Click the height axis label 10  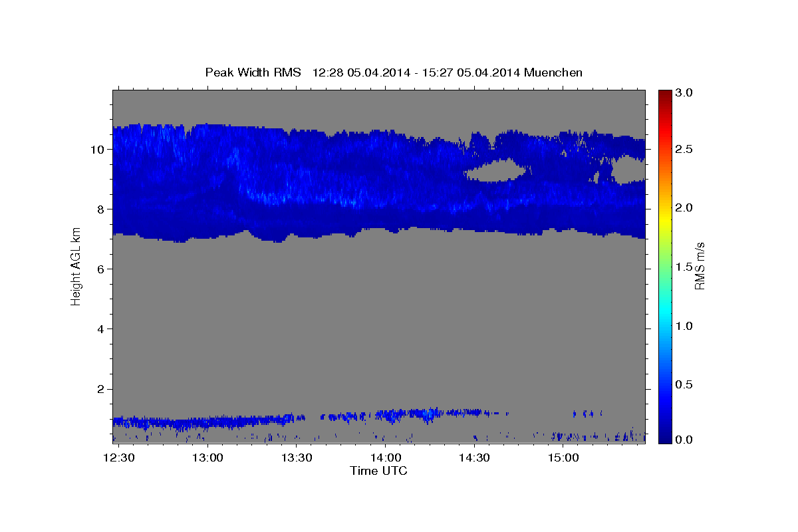pos(98,149)
